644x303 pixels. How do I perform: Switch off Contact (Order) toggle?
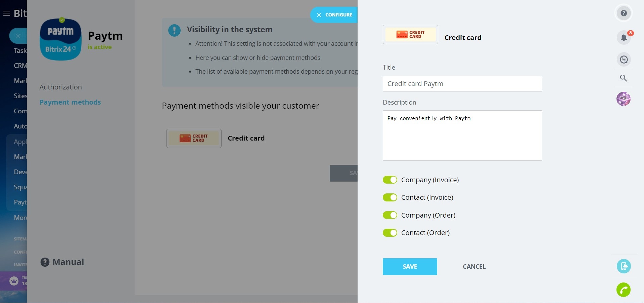(390, 233)
